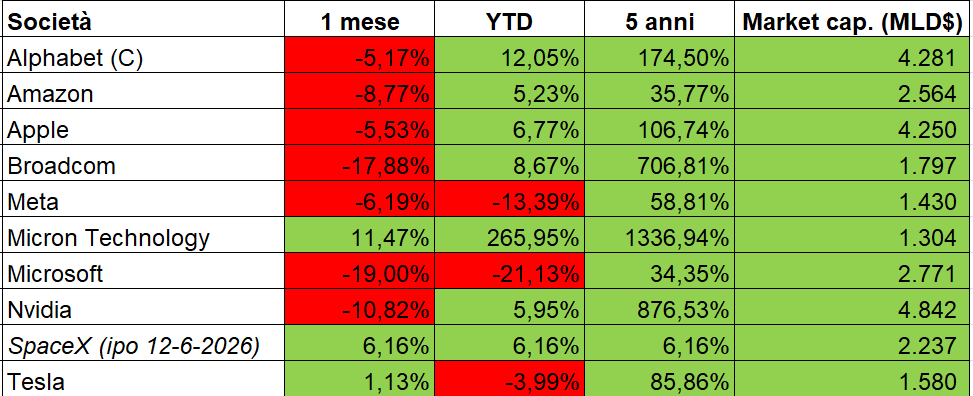Click Micron's YTD value 265,95%
Viewport: 973px width, 396px height.
coord(509,238)
